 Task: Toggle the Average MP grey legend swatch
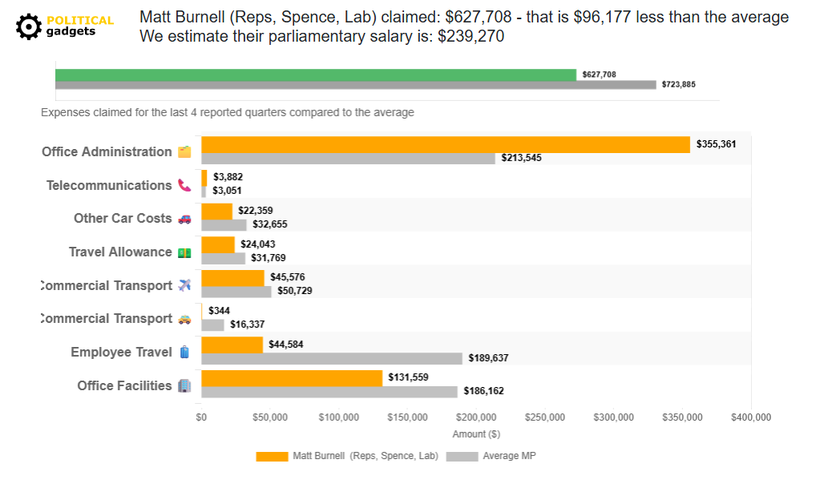pyautogui.click(x=462, y=457)
